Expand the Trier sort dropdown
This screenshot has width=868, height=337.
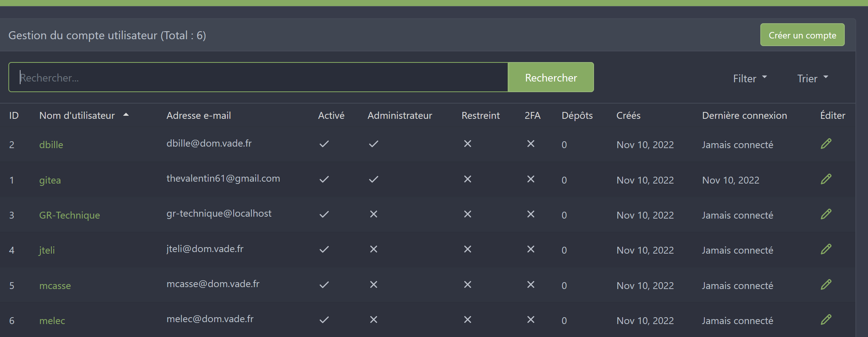pyautogui.click(x=812, y=78)
